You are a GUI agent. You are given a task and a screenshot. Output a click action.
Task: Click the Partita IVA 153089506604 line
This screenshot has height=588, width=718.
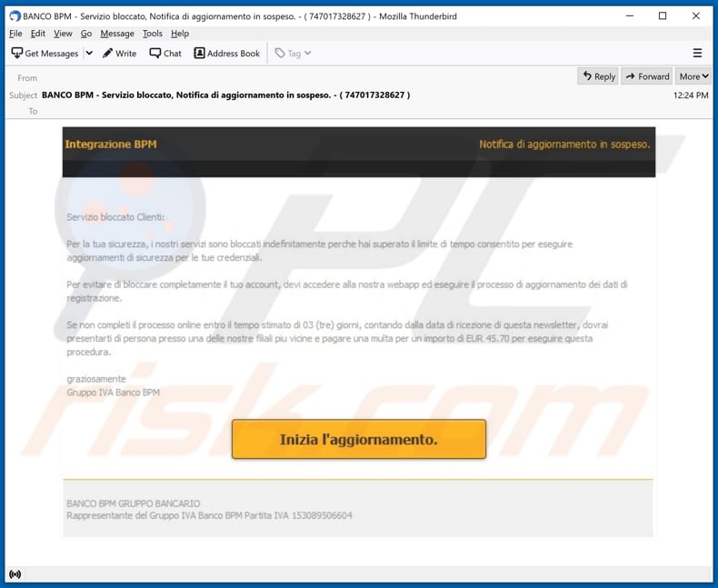coord(209,515)
